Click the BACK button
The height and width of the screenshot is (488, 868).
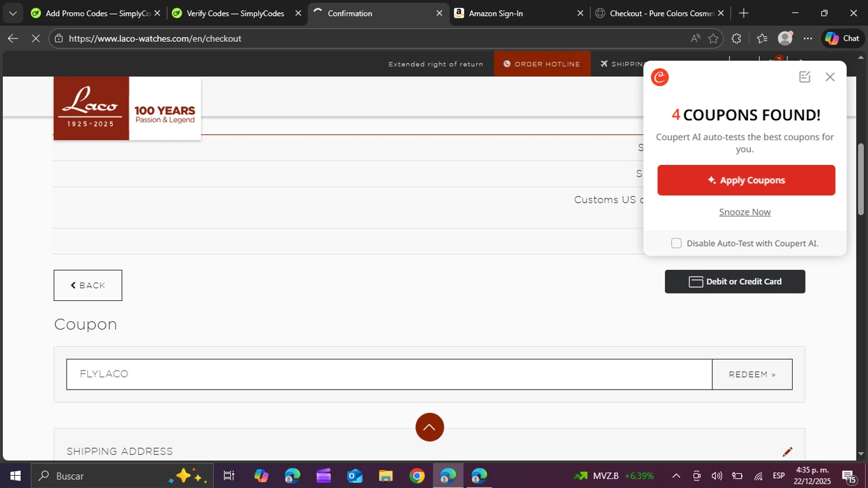coord(88,285)
